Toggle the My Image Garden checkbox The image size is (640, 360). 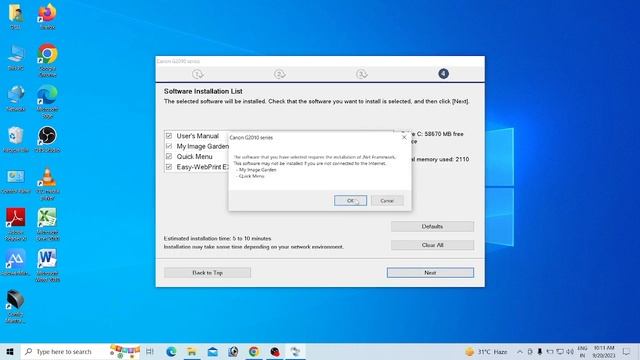[169, 146]
